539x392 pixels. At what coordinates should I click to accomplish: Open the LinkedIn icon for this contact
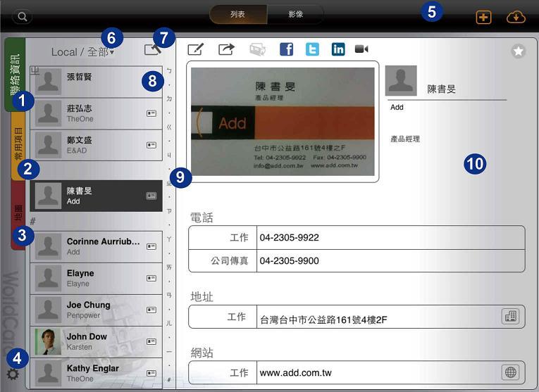click(x=338, y=49)
